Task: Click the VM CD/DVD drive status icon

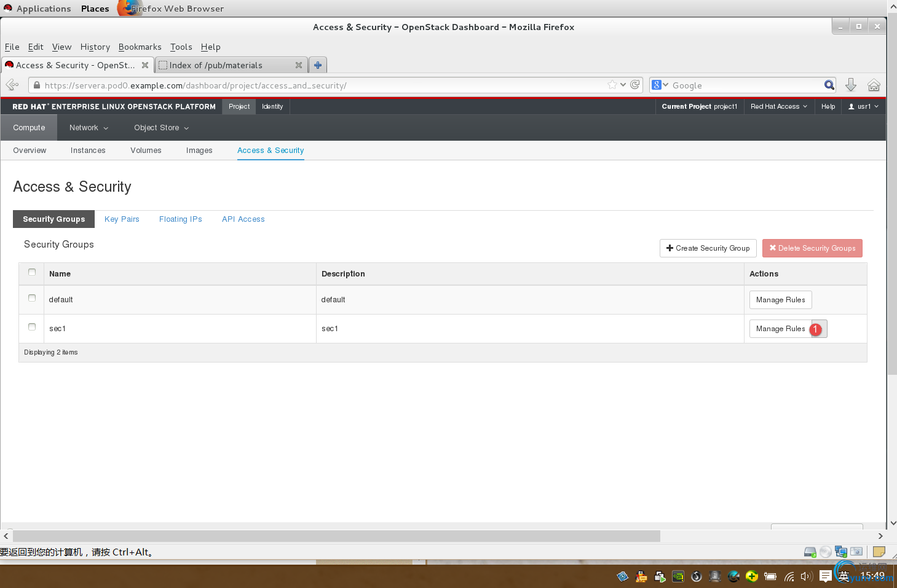Action: (x=826, y=552)
